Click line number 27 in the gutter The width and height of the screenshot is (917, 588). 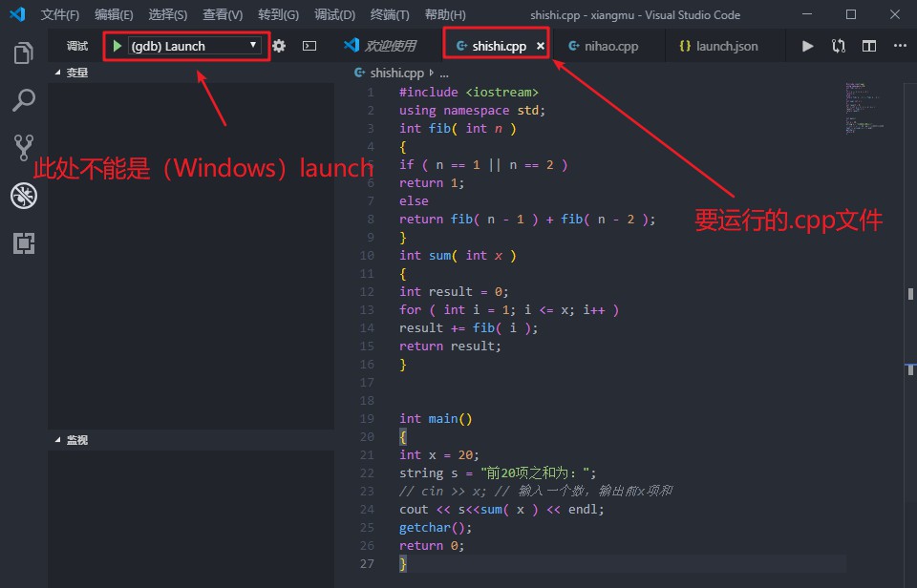[x=367, y=563]
